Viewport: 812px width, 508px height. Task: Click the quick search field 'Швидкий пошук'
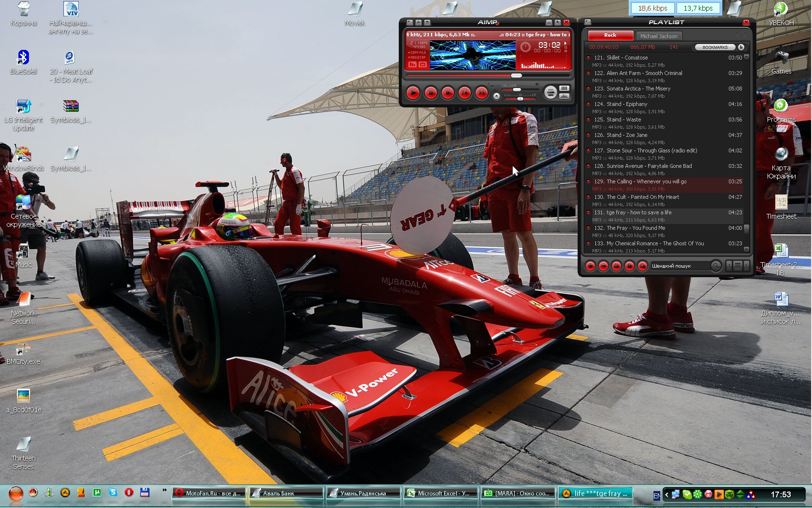(x=680, y=266)
